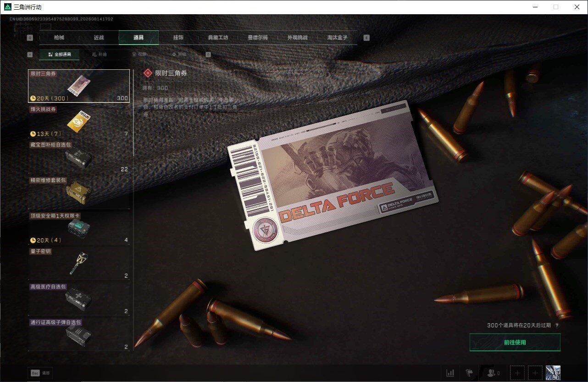This screenshot has width=588, height=382.
Task: Click the 烽火挑战券 name label
Action: click(44, 109)
